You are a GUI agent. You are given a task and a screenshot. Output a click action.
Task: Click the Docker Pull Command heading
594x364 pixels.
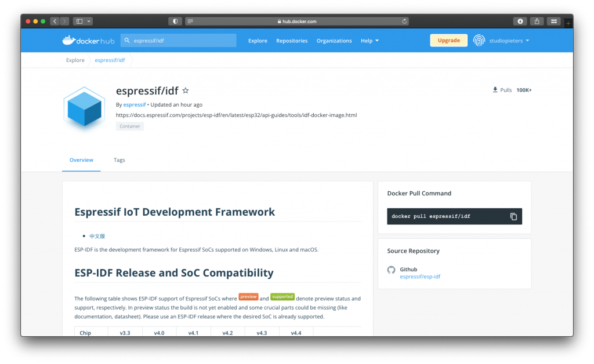(x=419, y=194)
